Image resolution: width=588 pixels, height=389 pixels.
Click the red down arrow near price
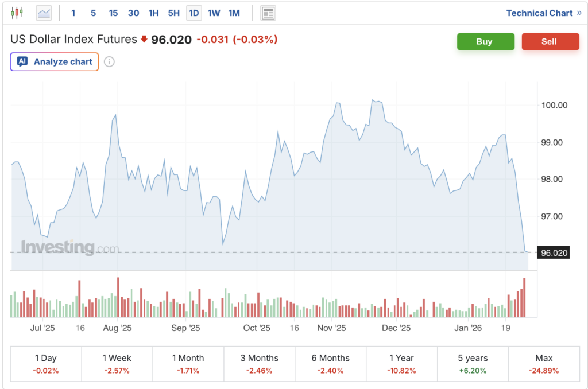tap(144, 40)
